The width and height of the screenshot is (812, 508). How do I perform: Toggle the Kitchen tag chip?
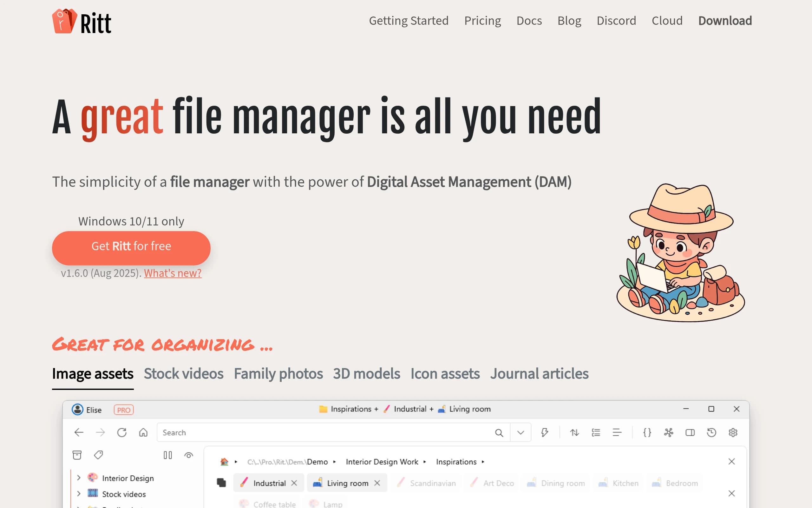619,483
